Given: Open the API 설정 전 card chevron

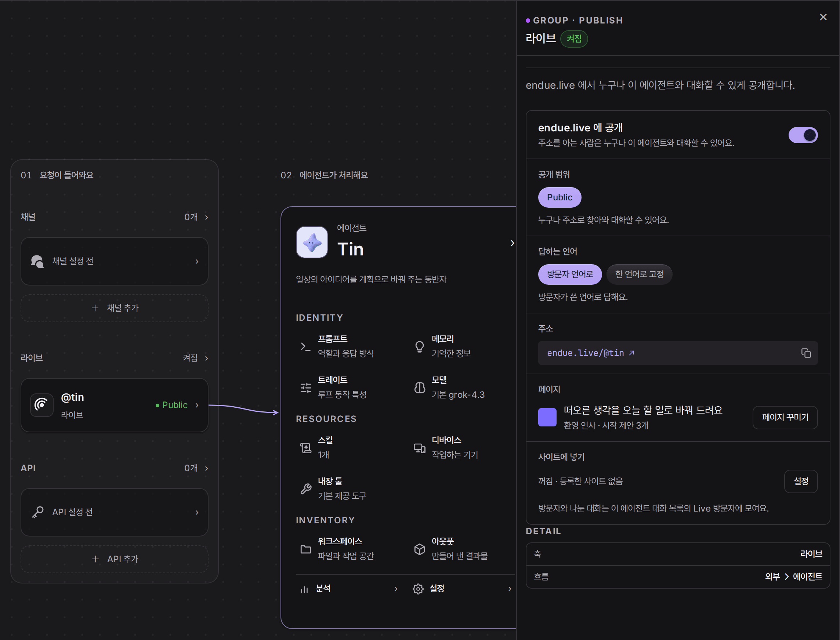Looking at the screenshot, I should coord(197,512).
